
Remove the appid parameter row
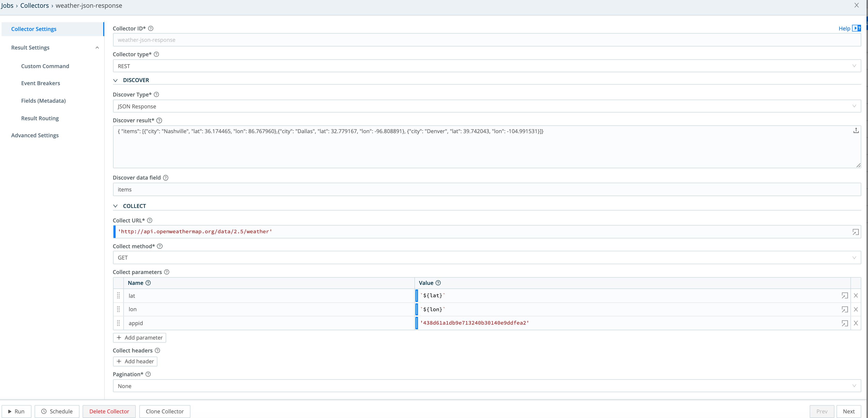(x=856, y=323)
